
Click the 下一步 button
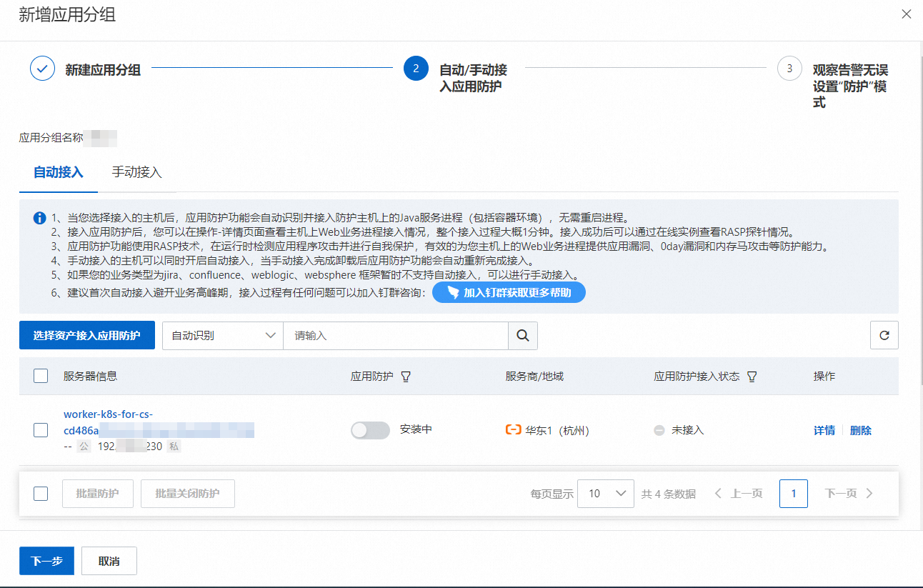pyautogui.click(x=46, y=561)
